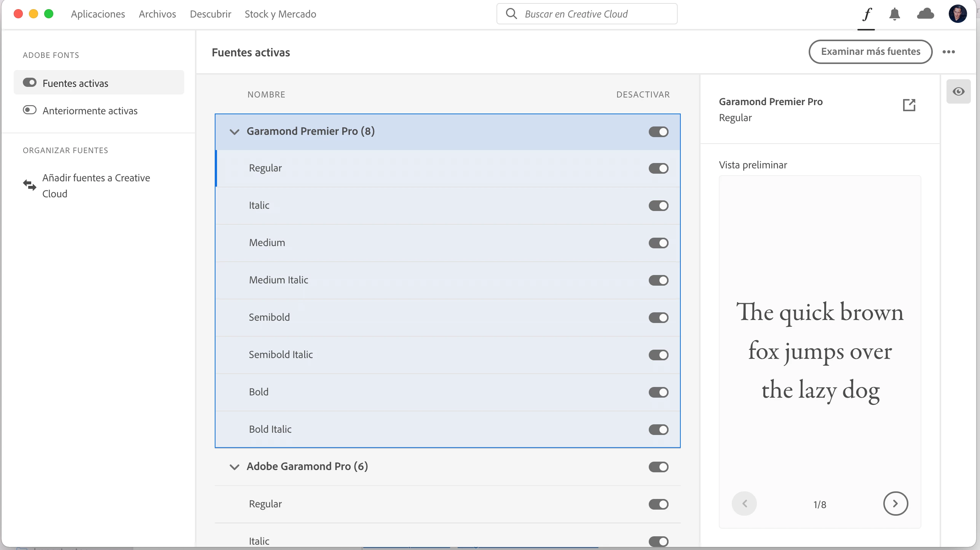Viewport: 980px width, 550px height.
Task: Open the user profile avatar
Action: click(x=958, y=14)
